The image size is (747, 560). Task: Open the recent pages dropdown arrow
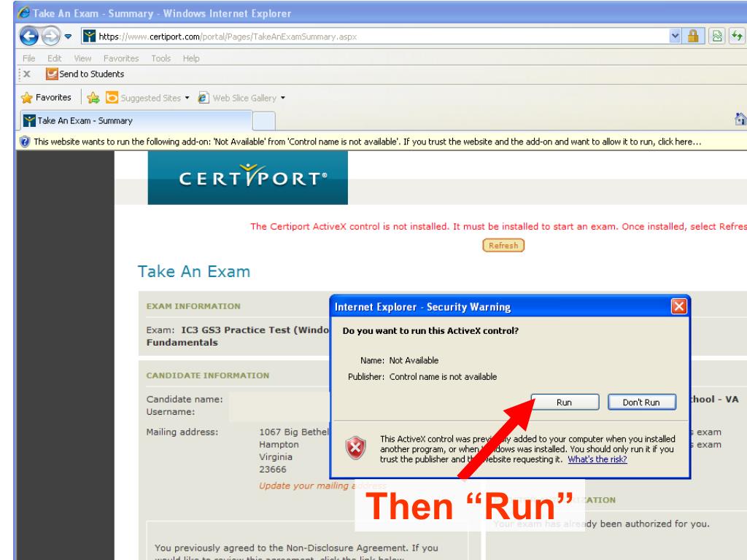[68, 36]
